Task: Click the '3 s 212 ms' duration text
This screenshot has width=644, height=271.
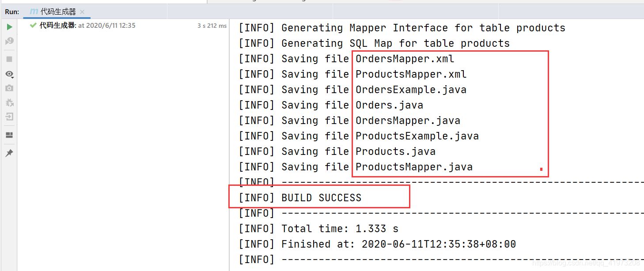Action: coord(212,26)
